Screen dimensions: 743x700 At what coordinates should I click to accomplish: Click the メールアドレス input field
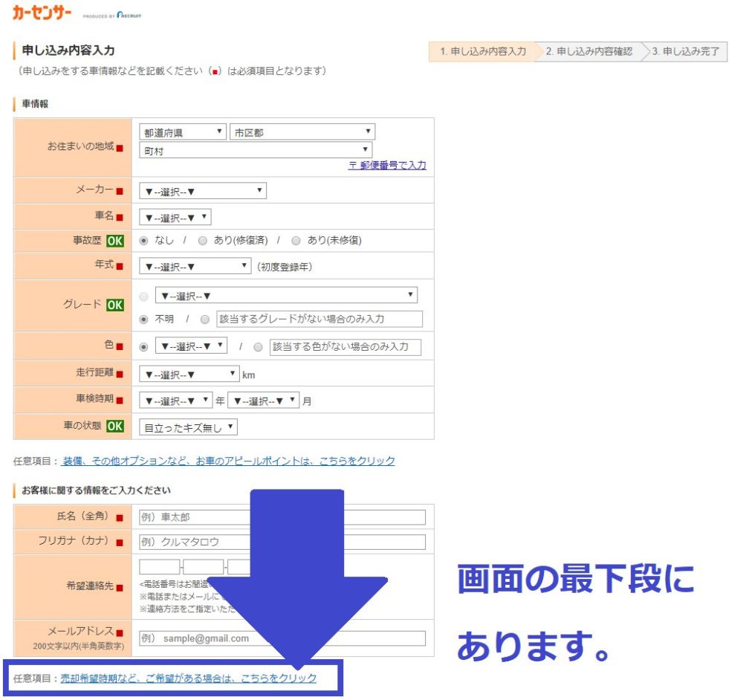pyautogui.click(x=282, y=638)
